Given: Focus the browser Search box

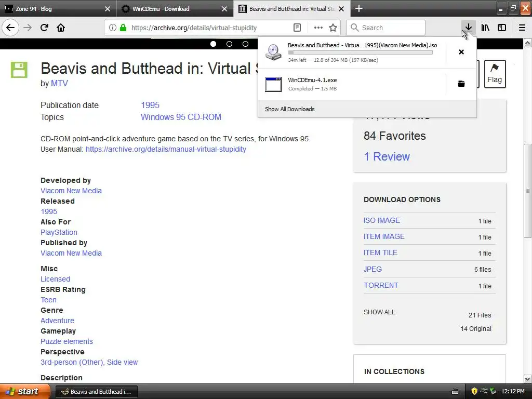Looking at the screenshot, I should point(386,28).
